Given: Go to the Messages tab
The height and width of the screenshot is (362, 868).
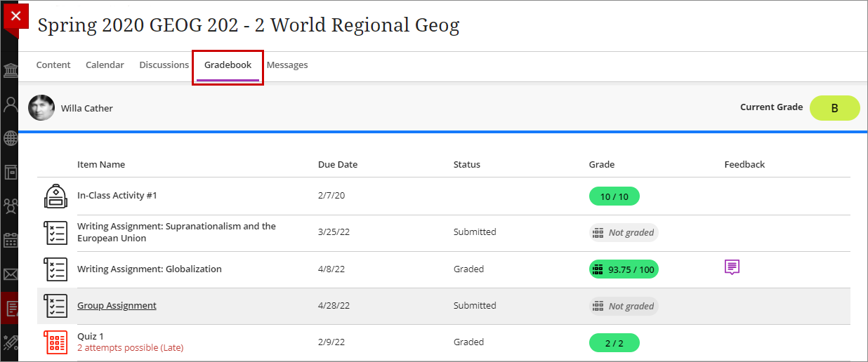Looking at the screenshot, I should point(287,65).
